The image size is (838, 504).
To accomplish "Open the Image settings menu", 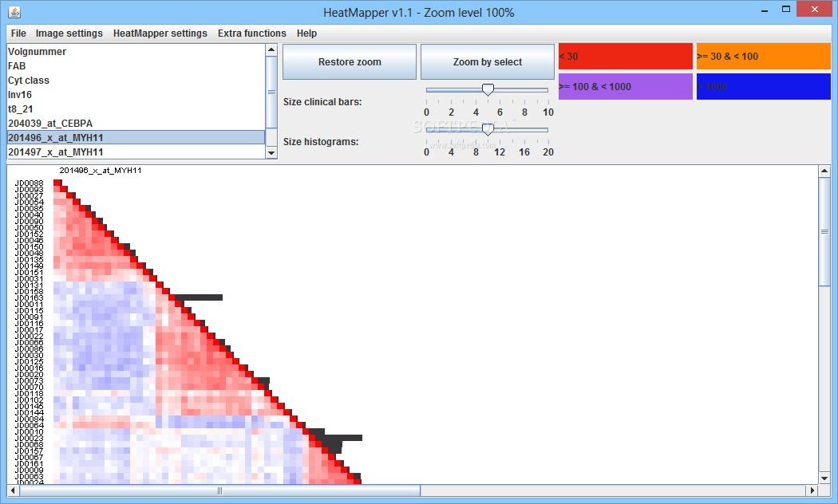I will click(69, 33).
